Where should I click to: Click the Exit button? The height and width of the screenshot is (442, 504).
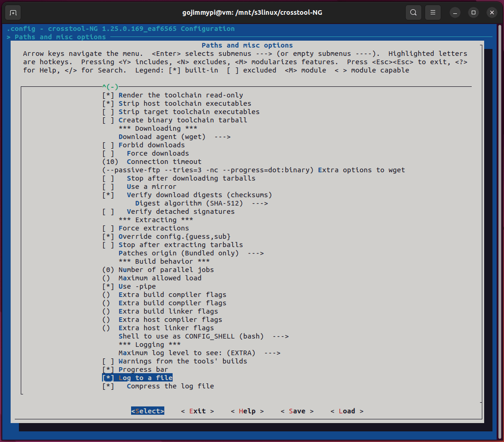click(197, 411)
